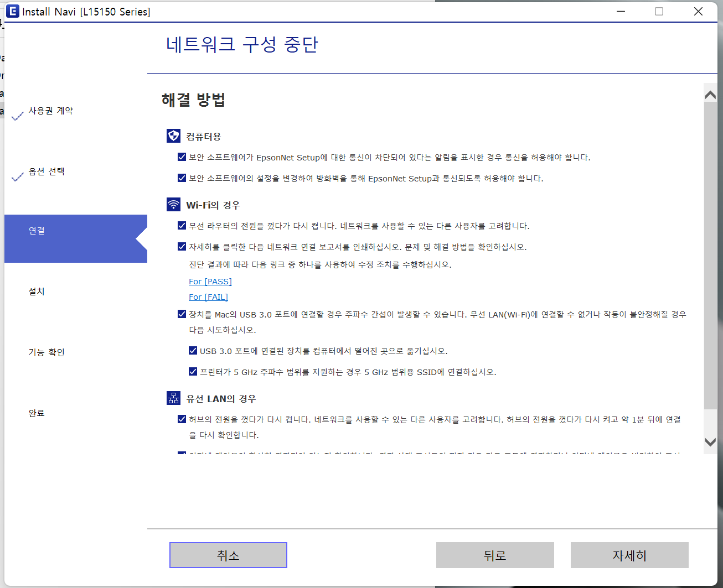The image size is (723, 588).
Task: Toggle checkbox about Mac USB 3.0 주파수 간섭
Action: [182, 314]
